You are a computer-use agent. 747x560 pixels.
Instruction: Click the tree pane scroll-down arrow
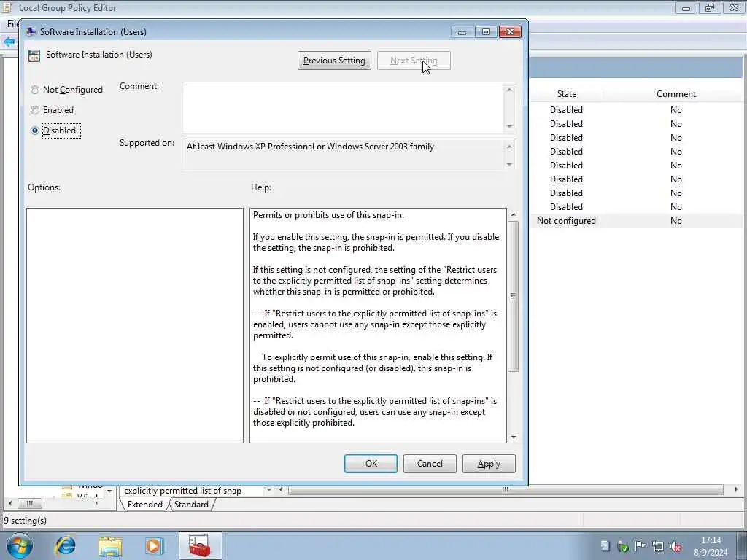109,491
